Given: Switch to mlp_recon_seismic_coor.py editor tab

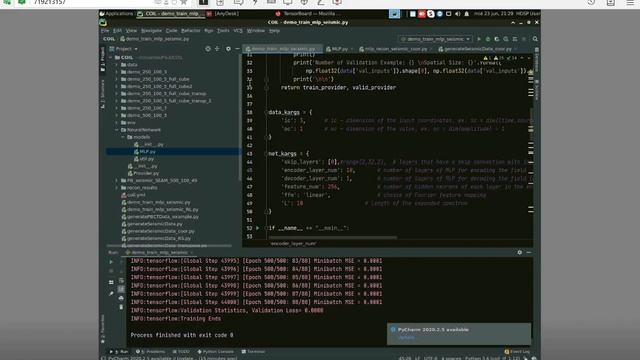Looking at the screenshot, I should point(396,49).
